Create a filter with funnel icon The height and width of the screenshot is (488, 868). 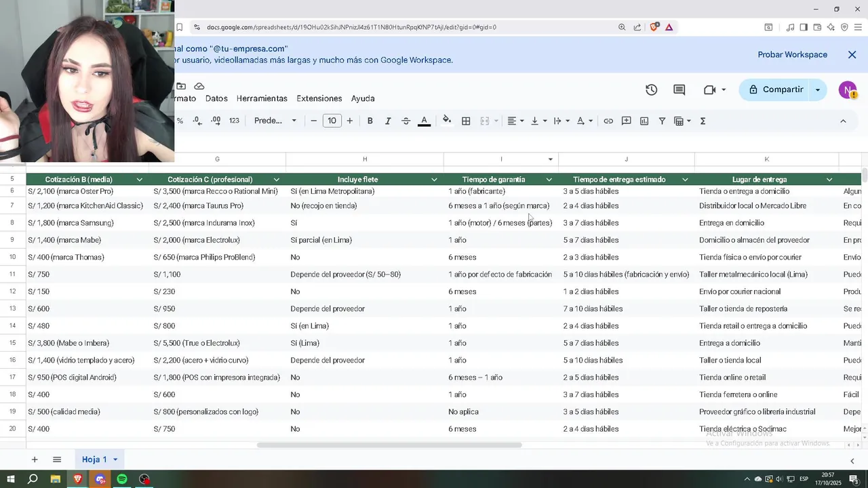(662, 121)
